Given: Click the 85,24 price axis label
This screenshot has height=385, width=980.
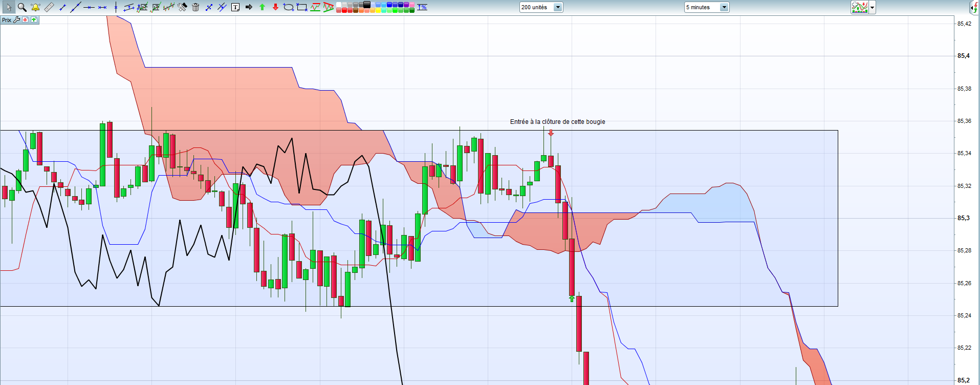Looking at the screenshot, I should click(964, 315).
